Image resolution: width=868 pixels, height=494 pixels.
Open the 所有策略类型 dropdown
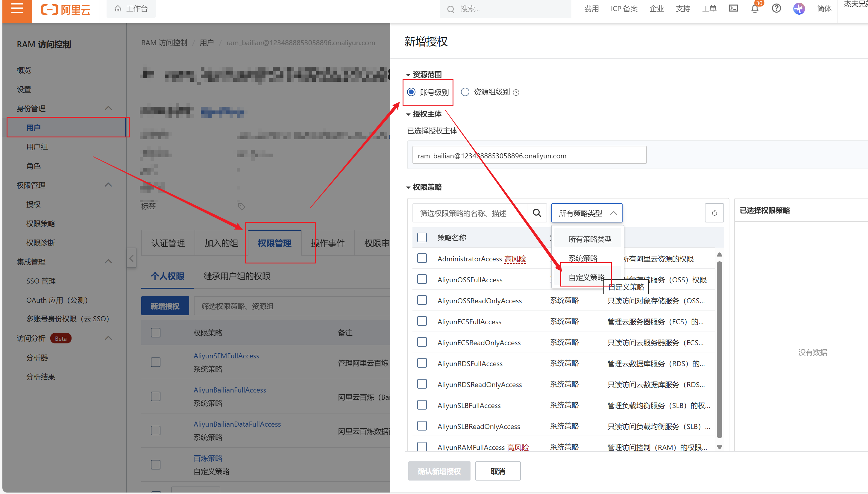586,213
